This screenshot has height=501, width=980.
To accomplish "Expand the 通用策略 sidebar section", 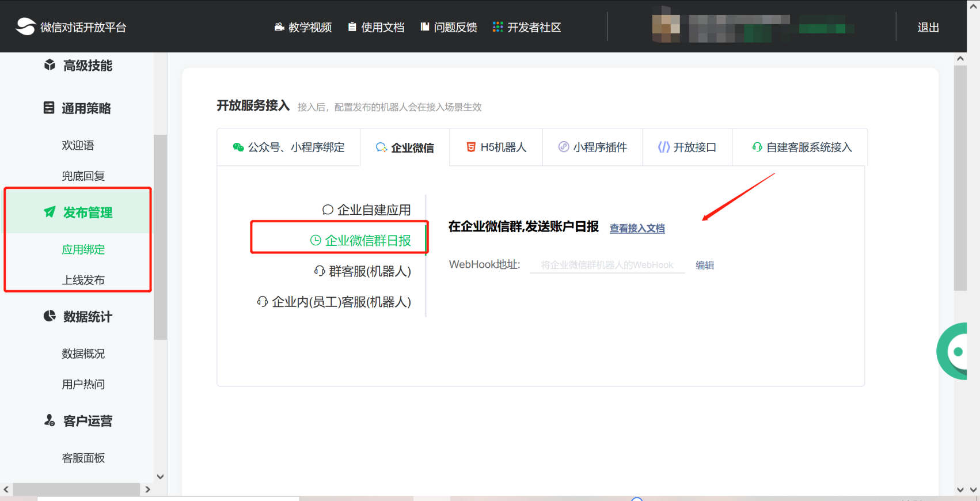I will pos(78,108).
